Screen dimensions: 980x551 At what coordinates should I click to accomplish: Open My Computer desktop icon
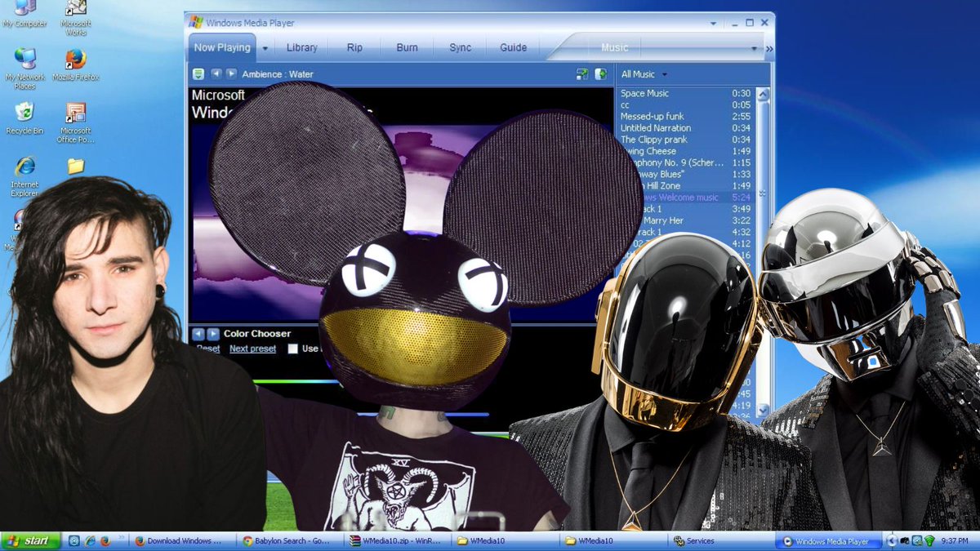point(24,15)
